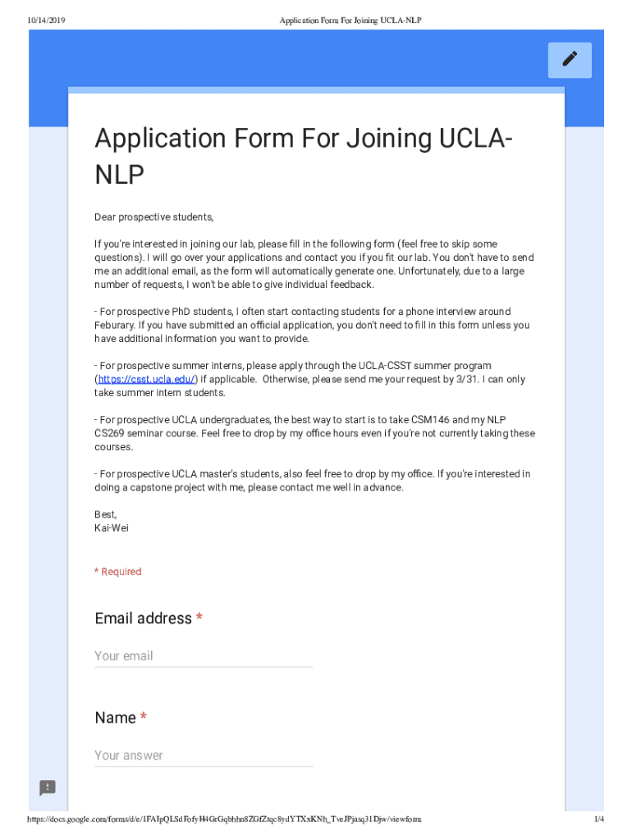Open the csst.ucla.edu summer program link

147,379
